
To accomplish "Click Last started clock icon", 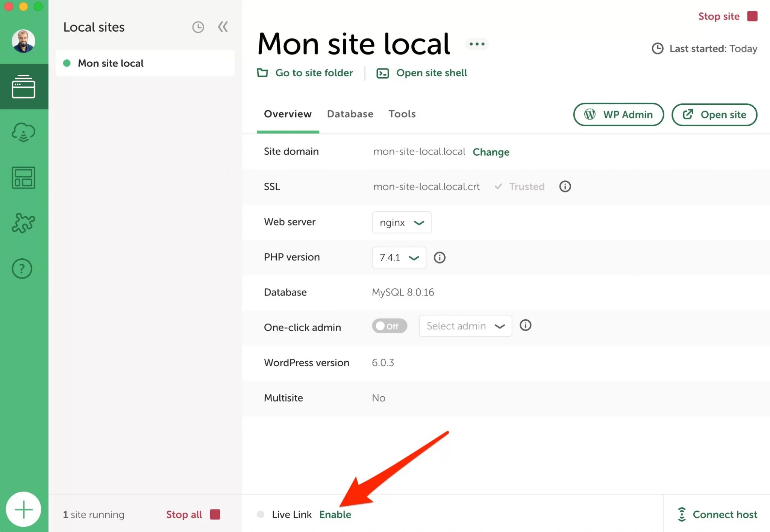I will 658,49.
